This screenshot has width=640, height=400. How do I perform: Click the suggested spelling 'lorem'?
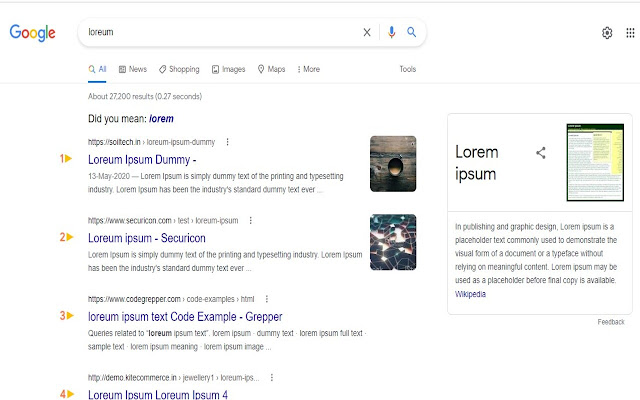(x=161, y=119)
